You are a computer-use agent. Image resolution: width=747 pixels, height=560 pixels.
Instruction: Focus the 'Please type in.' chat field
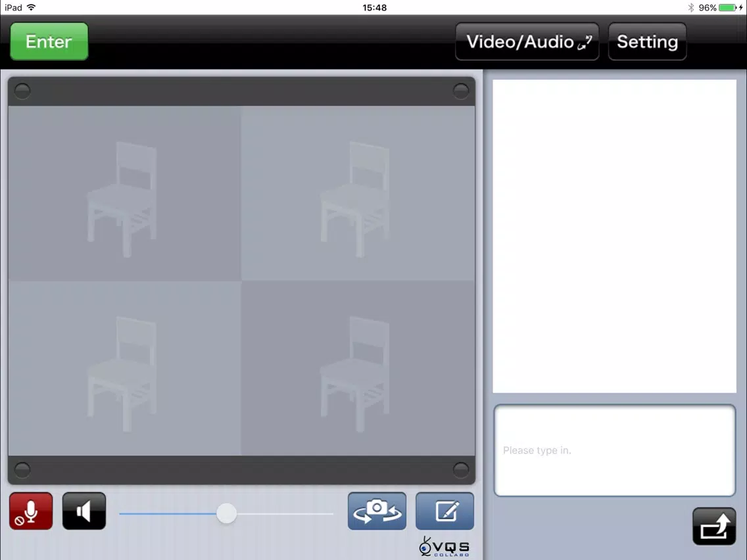click(x=615, y=450)
